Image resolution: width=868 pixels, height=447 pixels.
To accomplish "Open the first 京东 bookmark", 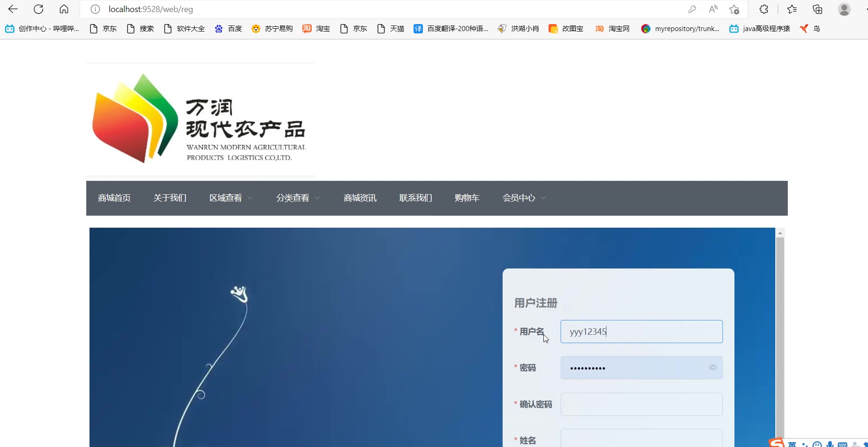I will [x=103, y=29].
